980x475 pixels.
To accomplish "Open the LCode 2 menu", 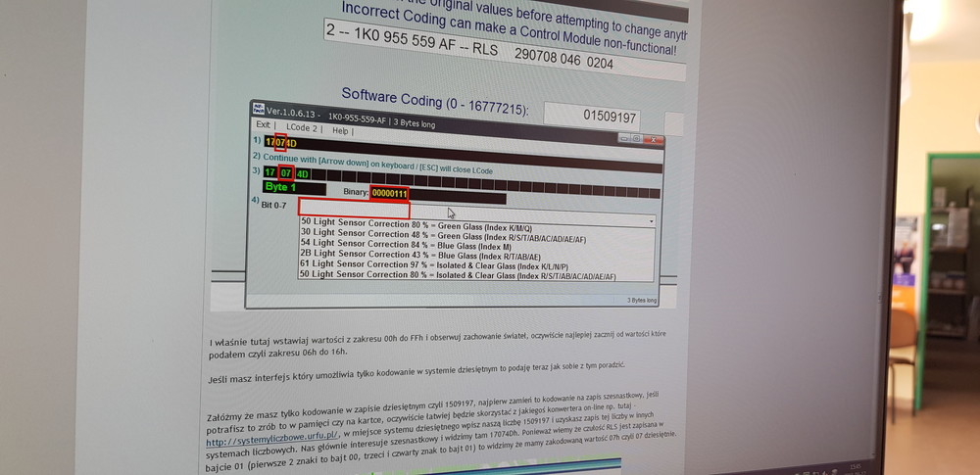I will point(301,127).
